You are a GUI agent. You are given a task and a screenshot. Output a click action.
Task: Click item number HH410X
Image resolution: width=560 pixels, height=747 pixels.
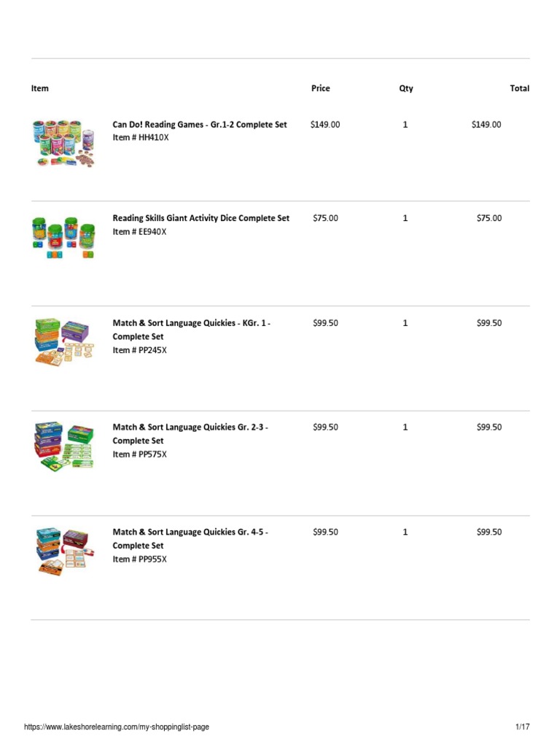(x=141, y=138)
